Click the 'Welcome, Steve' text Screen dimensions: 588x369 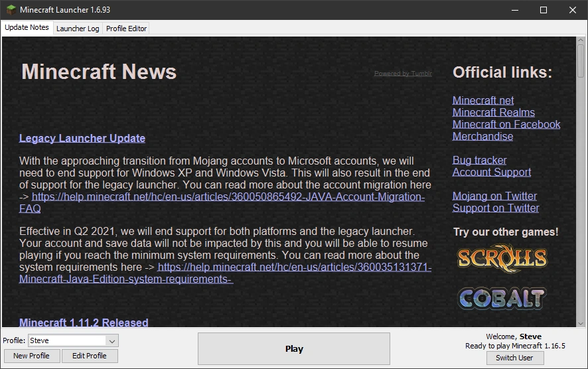coord(514,336)
